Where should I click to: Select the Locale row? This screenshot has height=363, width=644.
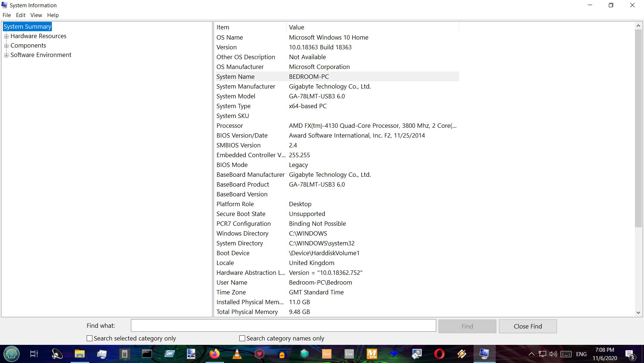[x=337, y=263]
